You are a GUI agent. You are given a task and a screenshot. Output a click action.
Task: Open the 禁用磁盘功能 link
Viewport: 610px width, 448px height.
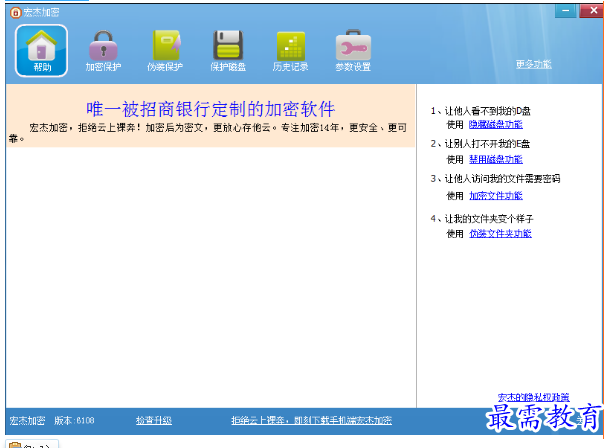coord(496,159)
